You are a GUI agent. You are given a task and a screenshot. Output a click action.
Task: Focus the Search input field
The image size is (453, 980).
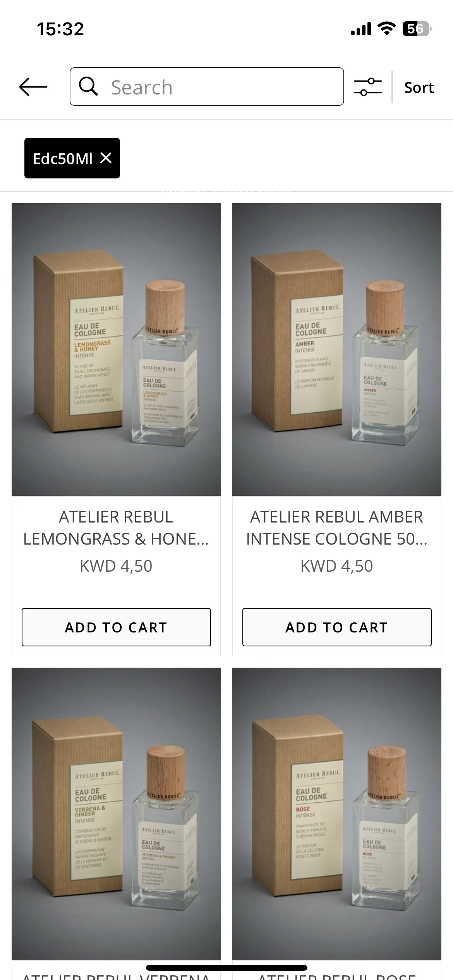pos(207,87)
